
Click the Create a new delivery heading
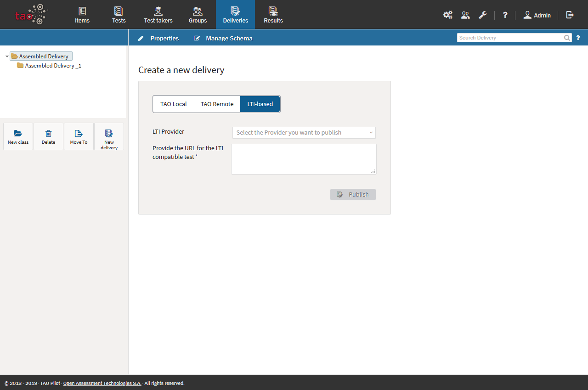pos(181,70)
